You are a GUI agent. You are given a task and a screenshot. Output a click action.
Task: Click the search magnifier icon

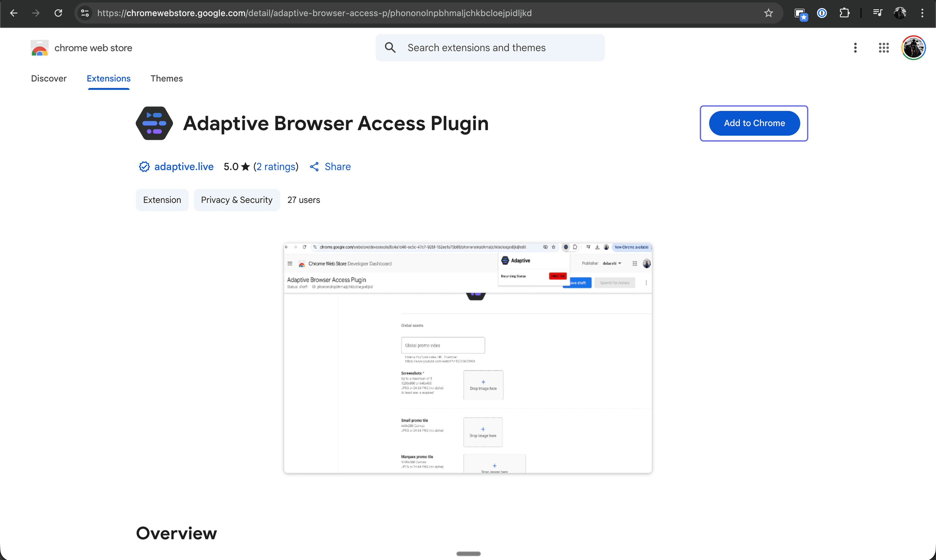coord(390,47)
